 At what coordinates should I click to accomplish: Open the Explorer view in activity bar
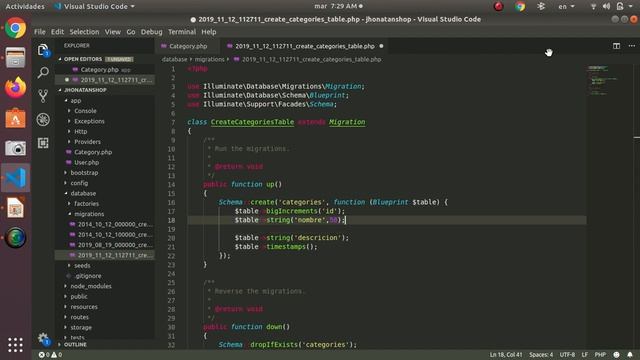point(43,51)
